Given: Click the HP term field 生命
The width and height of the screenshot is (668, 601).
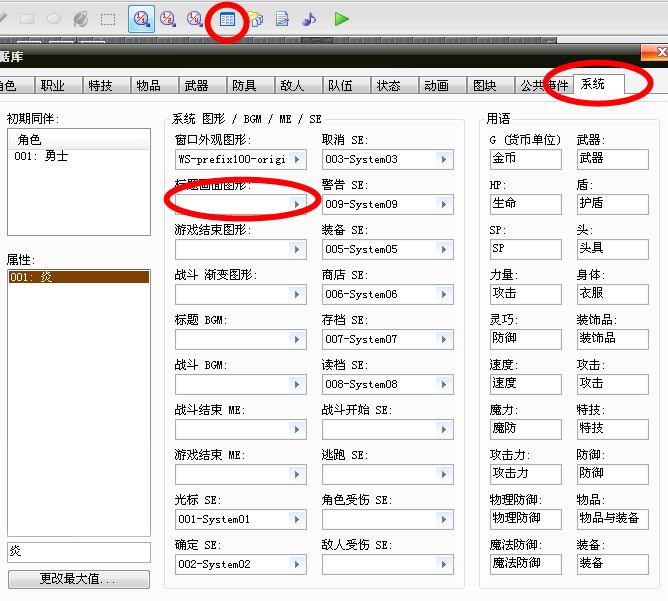Looking at the screenshot, I should pyautogui.click(x=525, y=204).
